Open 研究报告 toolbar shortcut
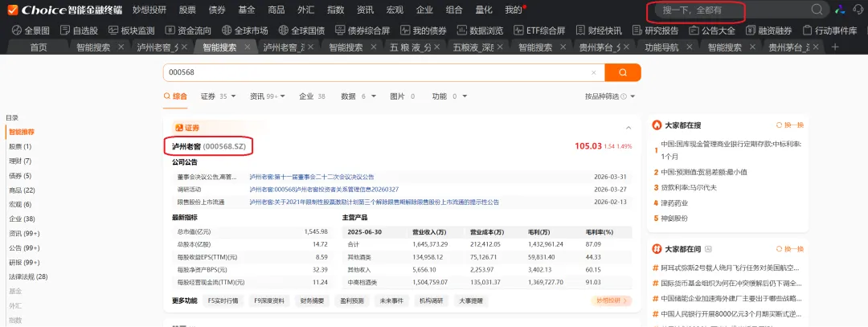This screenshot has width=868, height=327. pyautogui.click(x=656, y=31)
